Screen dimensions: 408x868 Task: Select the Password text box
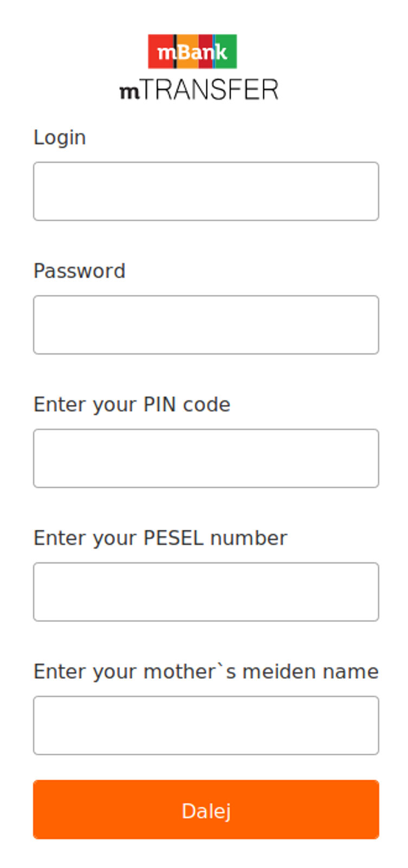point(206,325)
